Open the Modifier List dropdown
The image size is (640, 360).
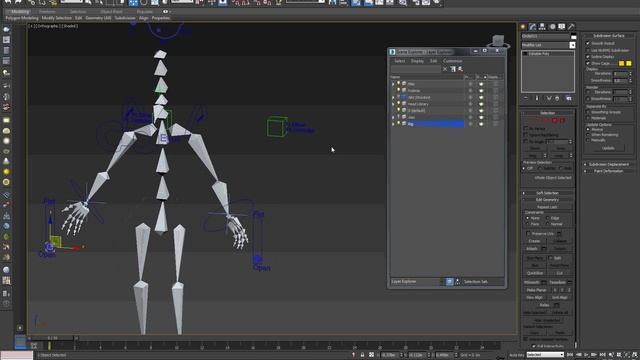click(572, 45)
